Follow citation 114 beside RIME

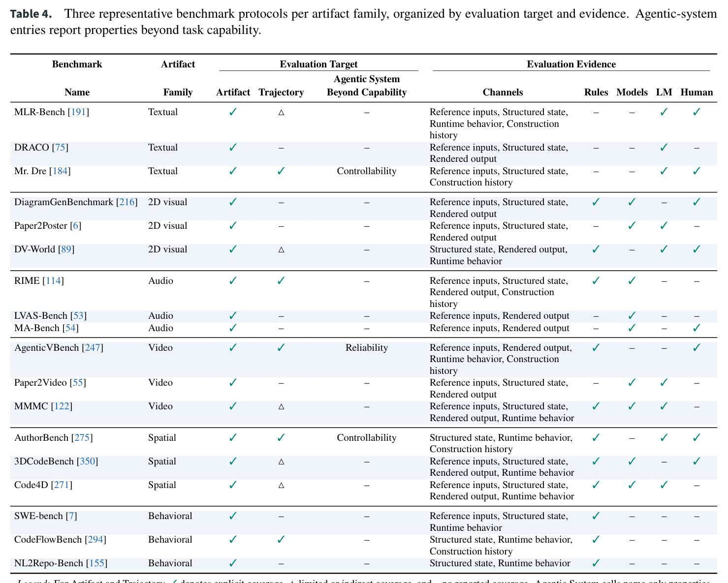[53, 281]
